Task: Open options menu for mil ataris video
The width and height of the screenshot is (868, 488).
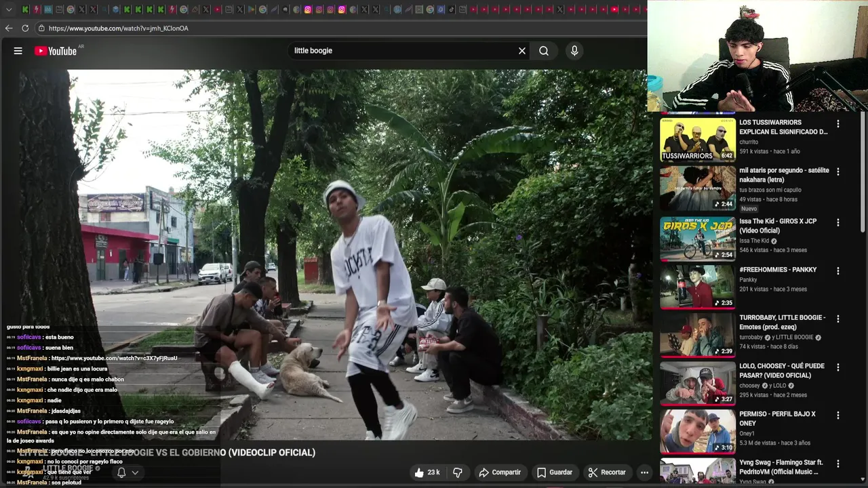Action: pyautogui.click(x=838, y=172)
